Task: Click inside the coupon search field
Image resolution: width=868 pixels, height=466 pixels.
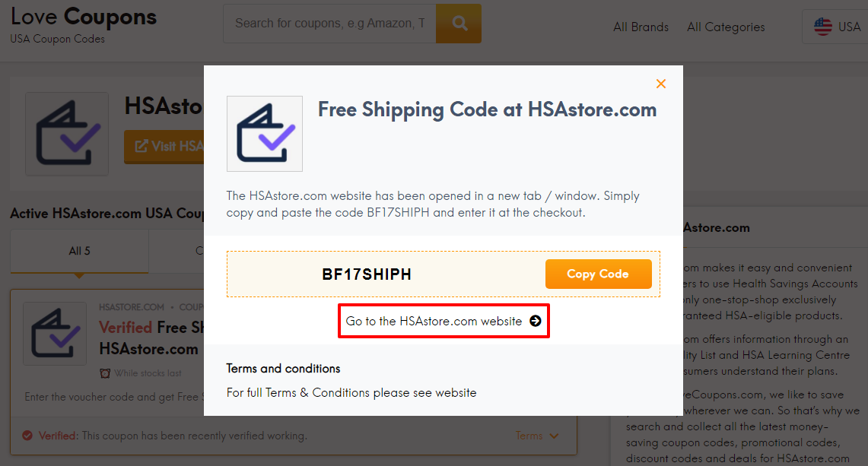Action: [x=330, y=24]
